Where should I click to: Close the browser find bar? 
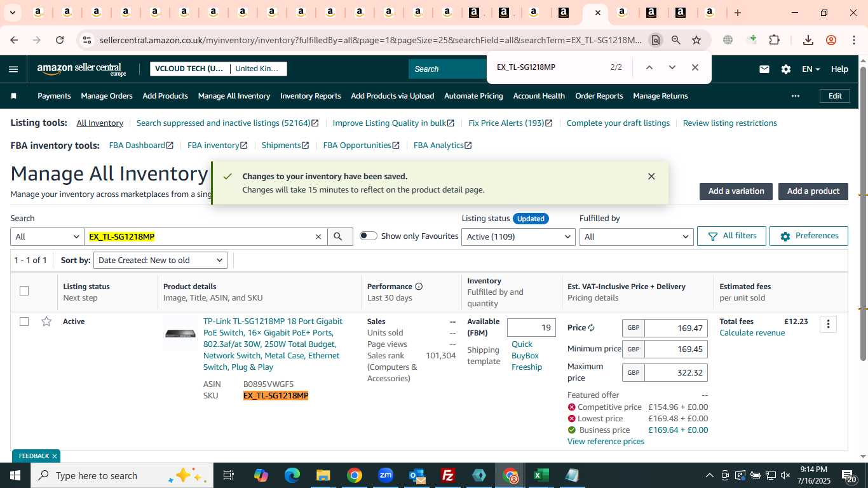point(695,67)
